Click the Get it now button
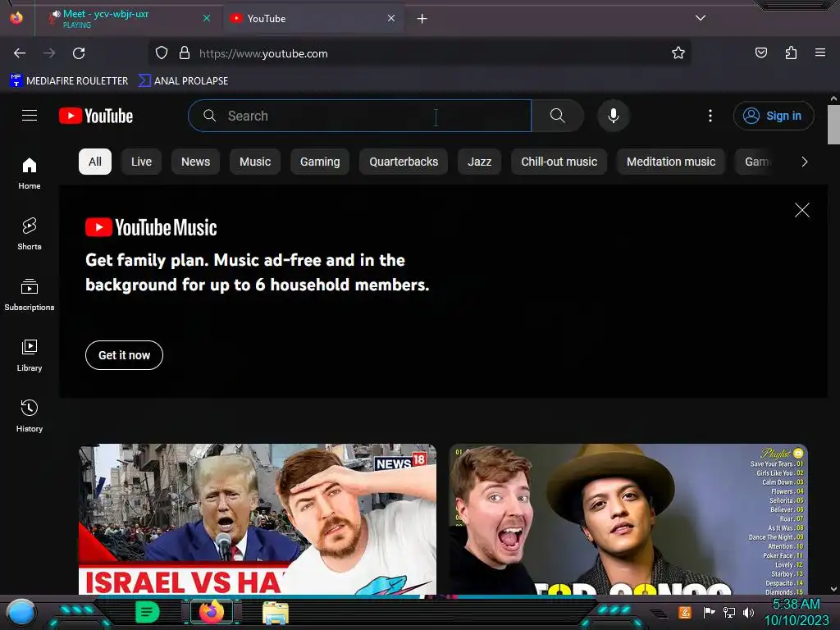The image size is (840, 630). click(x=125, y=355)
